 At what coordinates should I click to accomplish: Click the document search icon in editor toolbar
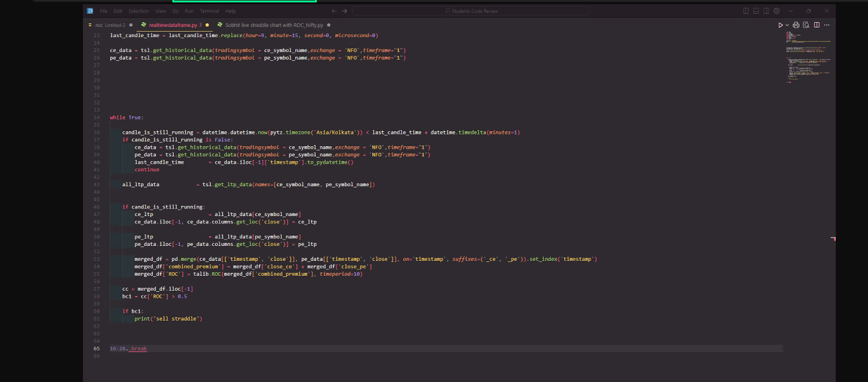pyautogui.click(x=806, y=25)
